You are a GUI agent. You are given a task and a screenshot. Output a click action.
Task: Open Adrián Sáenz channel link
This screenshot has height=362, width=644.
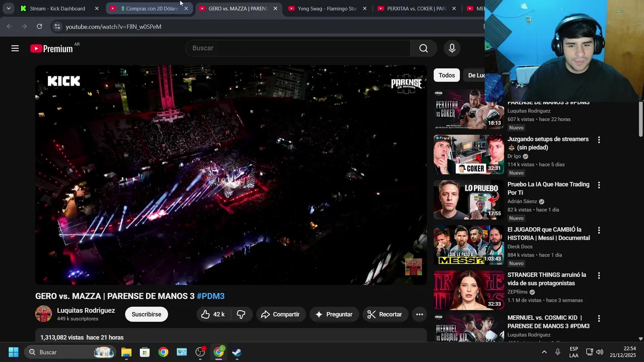point(522,202)
